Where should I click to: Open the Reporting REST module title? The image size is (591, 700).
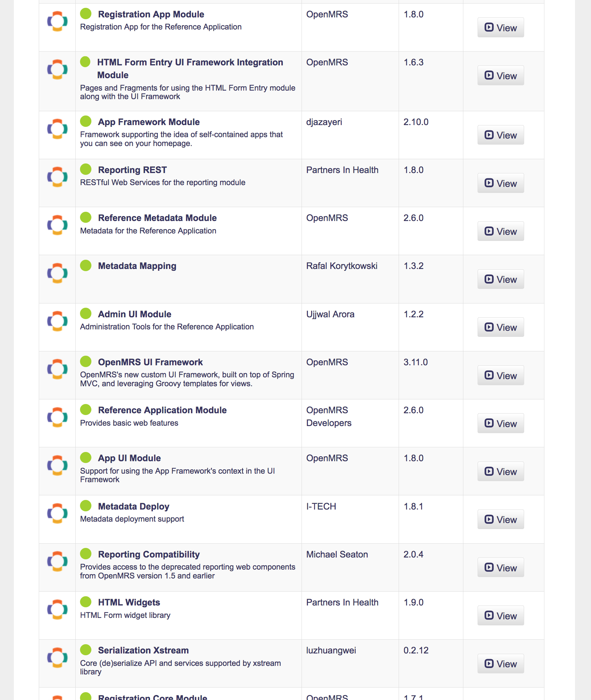coord(132,170)
